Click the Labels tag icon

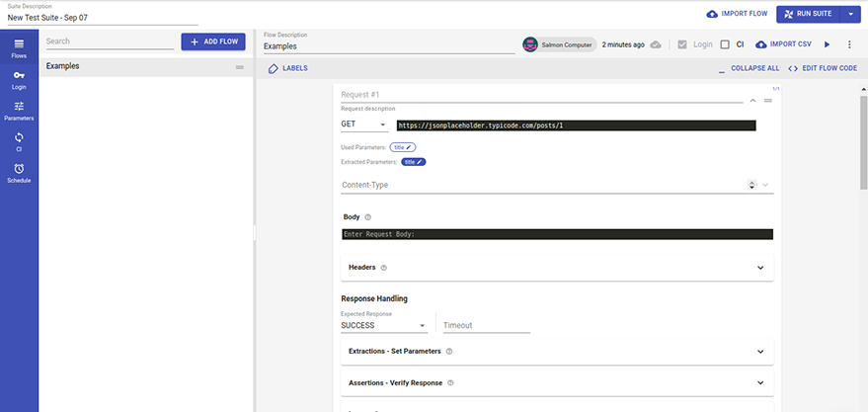[273, 69]
